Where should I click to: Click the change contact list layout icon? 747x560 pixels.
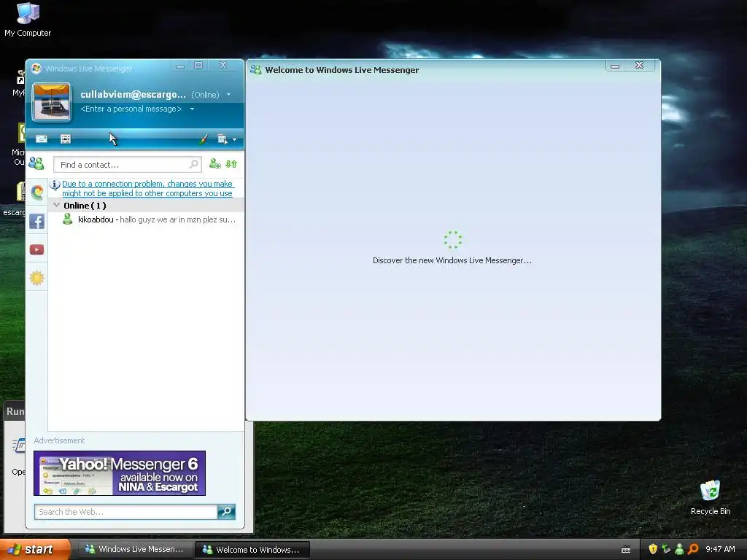(x=231, y=164)
